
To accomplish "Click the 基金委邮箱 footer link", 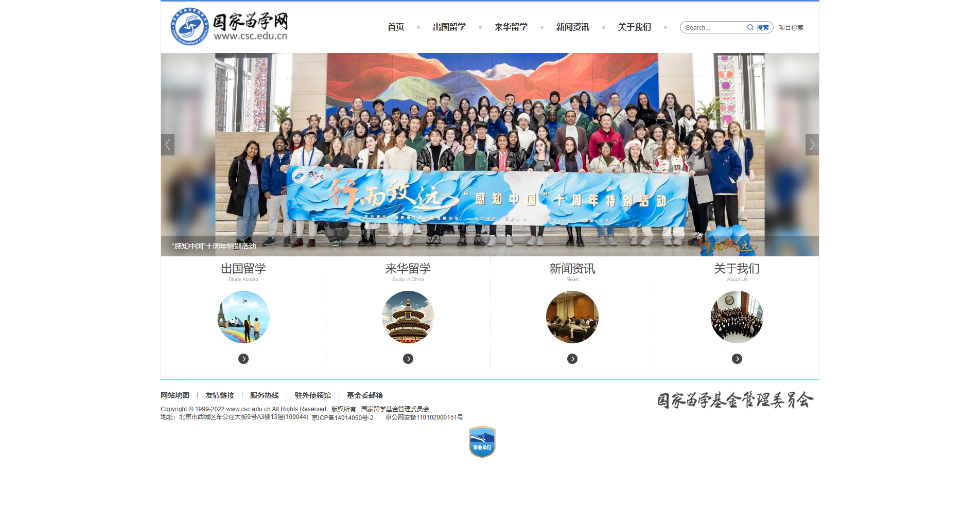I will [365, 395].
